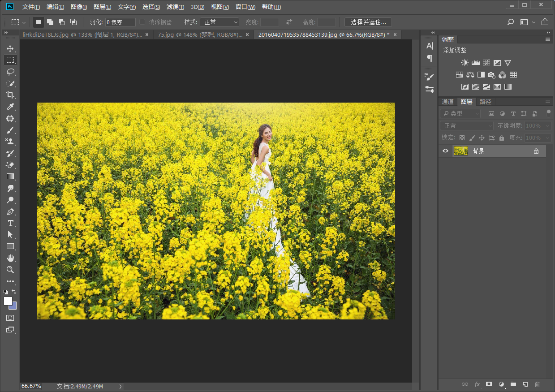Open the layer blend mode 正常 dropdown
Screen dimensions: 555x392
466,126
